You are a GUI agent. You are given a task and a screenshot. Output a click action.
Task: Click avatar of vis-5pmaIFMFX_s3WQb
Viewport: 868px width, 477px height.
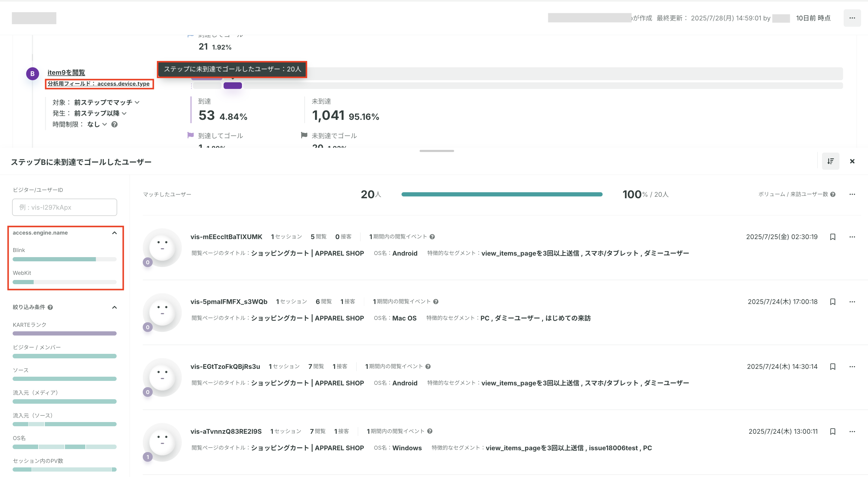[162, 313]
